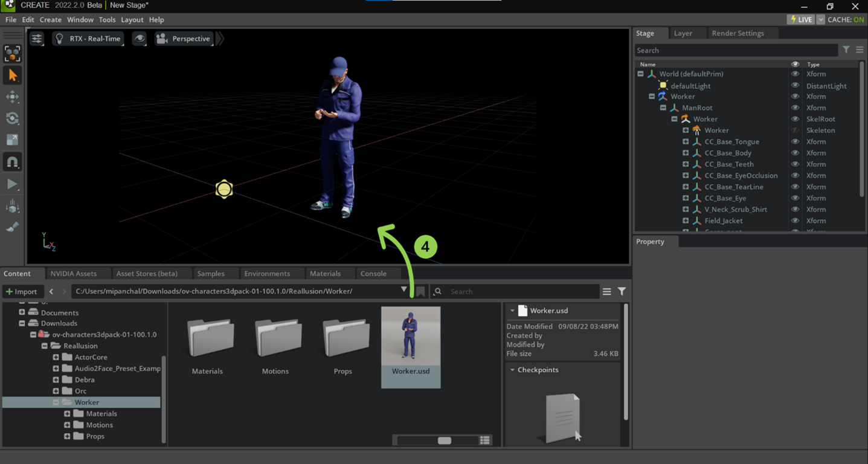868x464 pixels.
Task: Open the RTX - Real-Time renderer menu
Action: [x=88, y=39]
